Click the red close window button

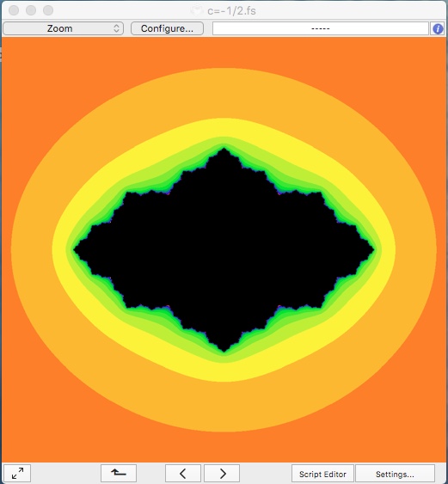[x=14, y=10]
